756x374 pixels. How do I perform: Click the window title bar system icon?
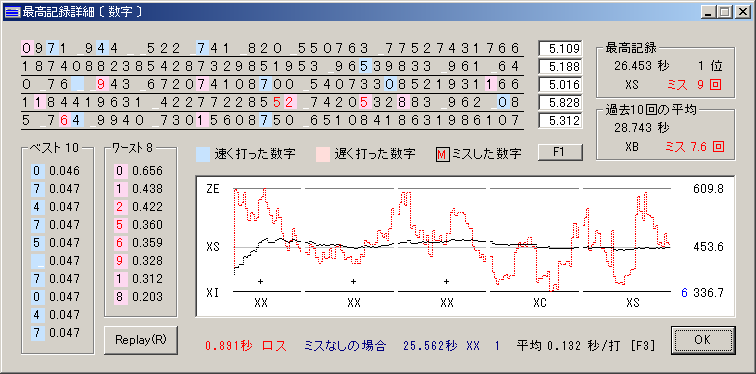(x=12, y=12)
